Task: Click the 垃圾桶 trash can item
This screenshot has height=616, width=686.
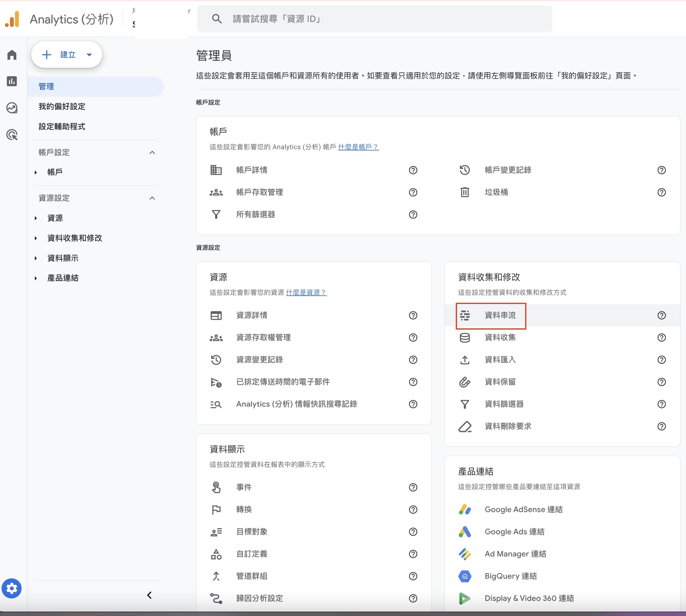Action: [496, 192]
